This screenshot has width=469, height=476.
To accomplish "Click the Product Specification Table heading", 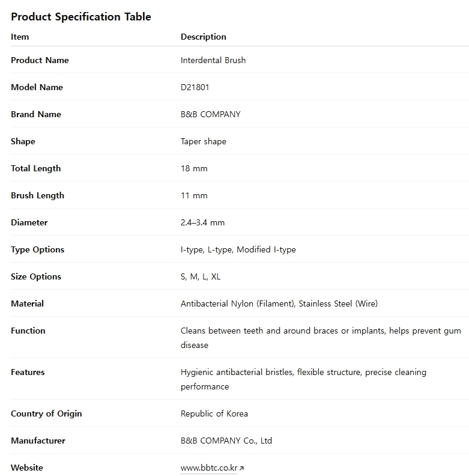I will [x=81, y=17].
